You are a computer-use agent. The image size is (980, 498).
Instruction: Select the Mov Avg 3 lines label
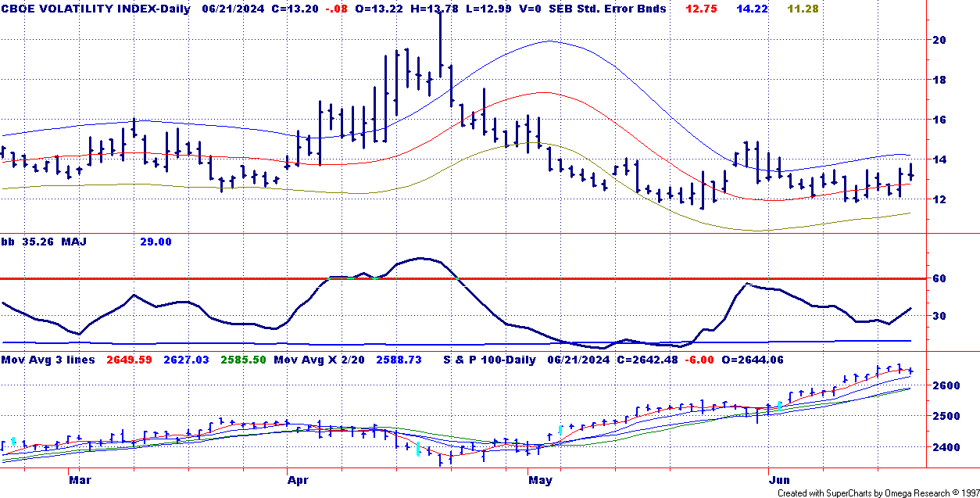tap(48, 360)
